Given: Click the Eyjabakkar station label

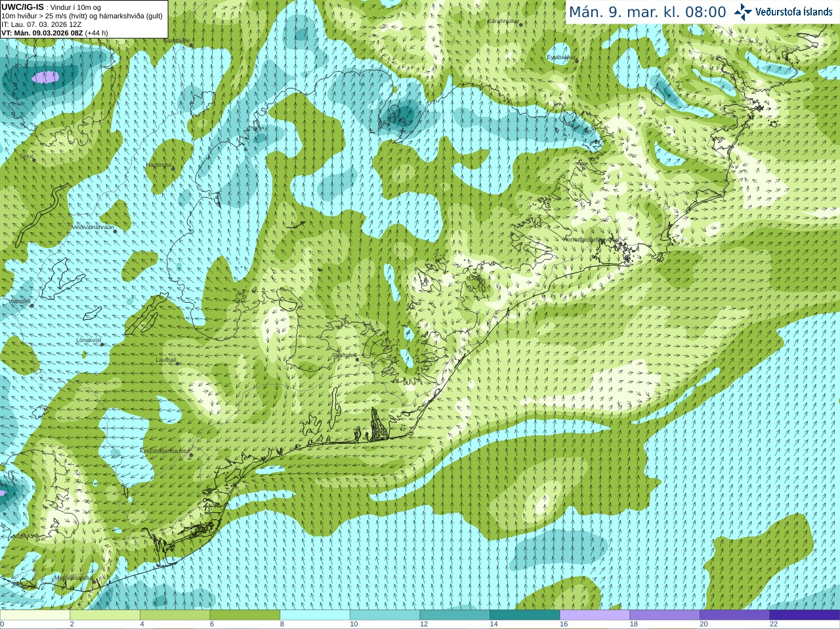Looking at the screenshot, I should tap(562, 58).
